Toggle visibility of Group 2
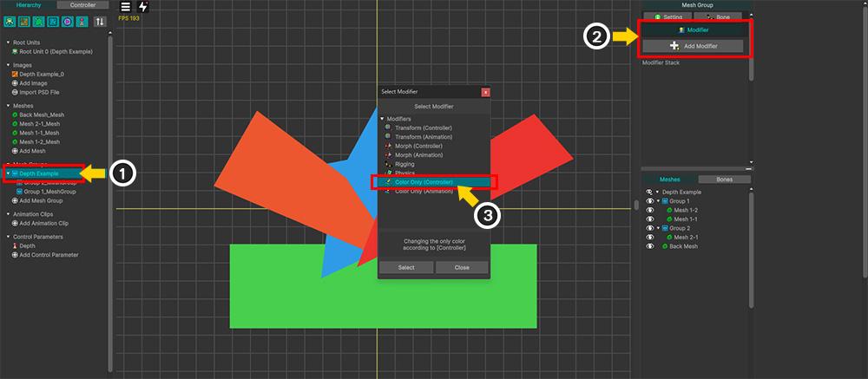Viewport: 868px width, 379px height. [648, 228]
